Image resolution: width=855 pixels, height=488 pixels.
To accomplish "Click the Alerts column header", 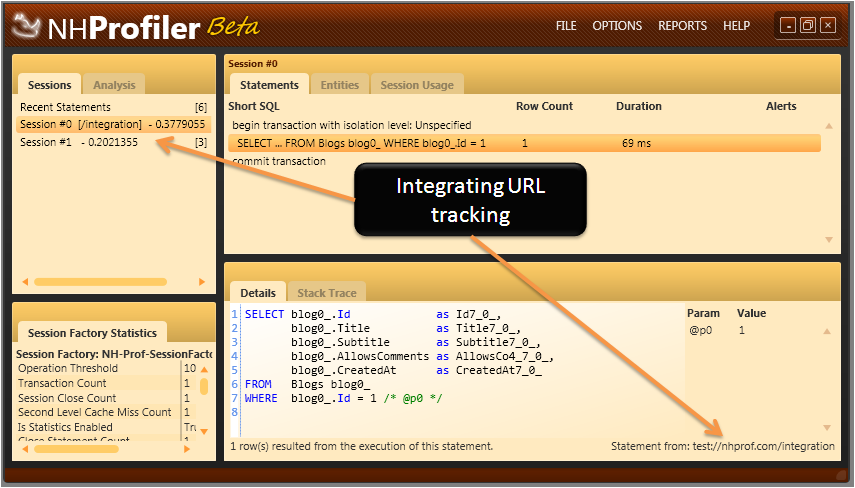I will [x=781, y=106].
